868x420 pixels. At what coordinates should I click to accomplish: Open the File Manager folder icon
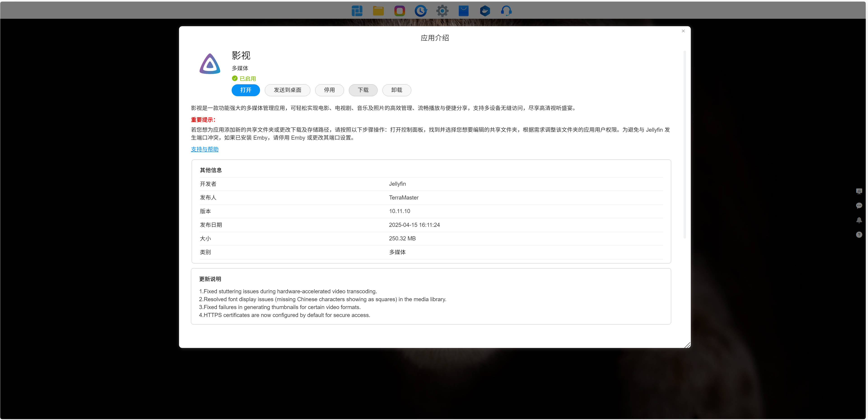[x=378, y=11]
